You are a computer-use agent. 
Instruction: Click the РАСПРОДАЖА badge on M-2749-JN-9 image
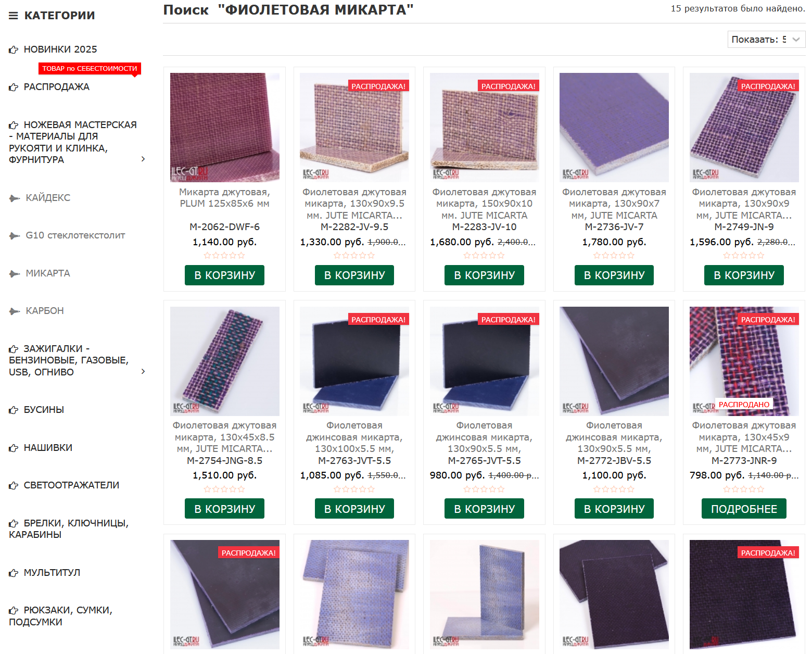click(x=768, y=86)
